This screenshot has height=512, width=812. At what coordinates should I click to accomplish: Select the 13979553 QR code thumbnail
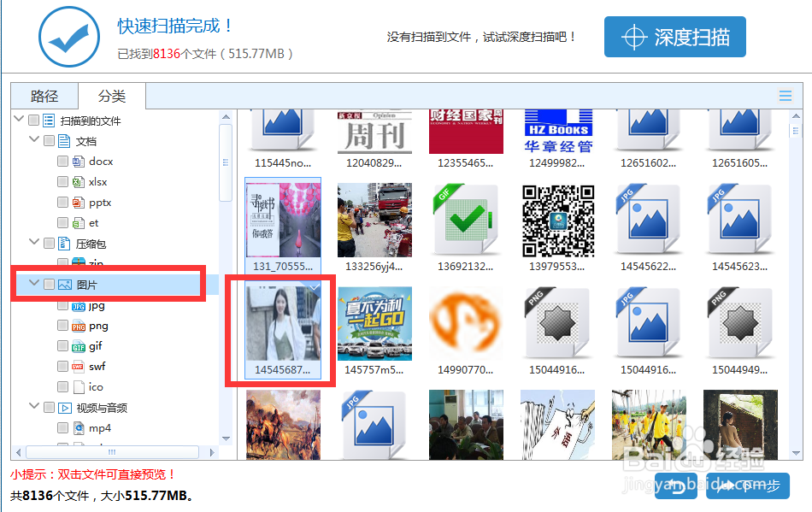(556, 221)
